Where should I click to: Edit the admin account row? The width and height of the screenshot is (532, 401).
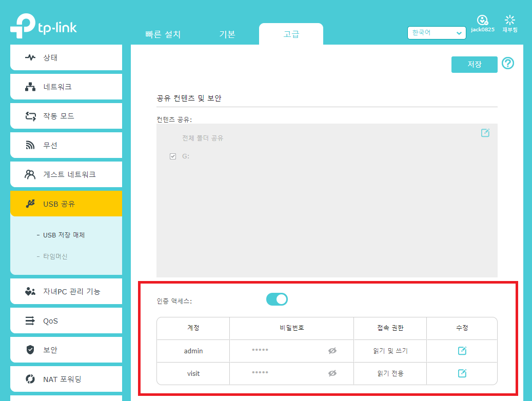click(462, 351)
